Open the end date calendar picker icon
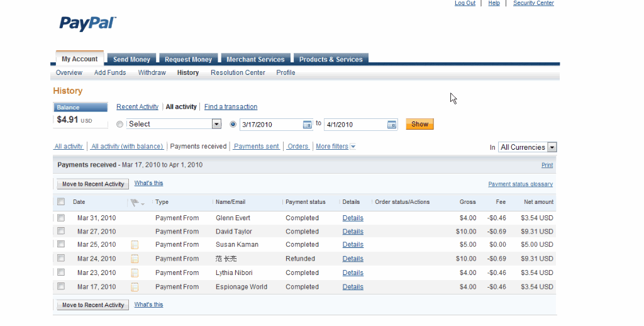 coord(392,125)
